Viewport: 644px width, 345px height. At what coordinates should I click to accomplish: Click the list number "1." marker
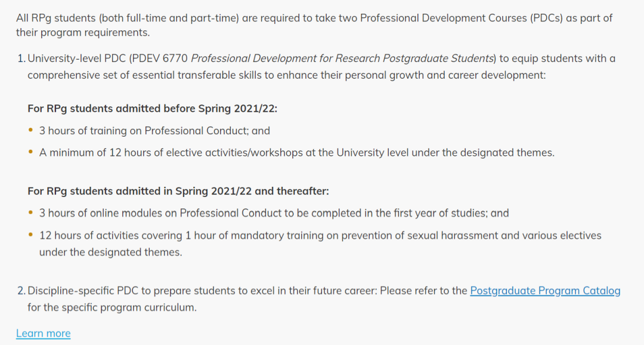21,58
